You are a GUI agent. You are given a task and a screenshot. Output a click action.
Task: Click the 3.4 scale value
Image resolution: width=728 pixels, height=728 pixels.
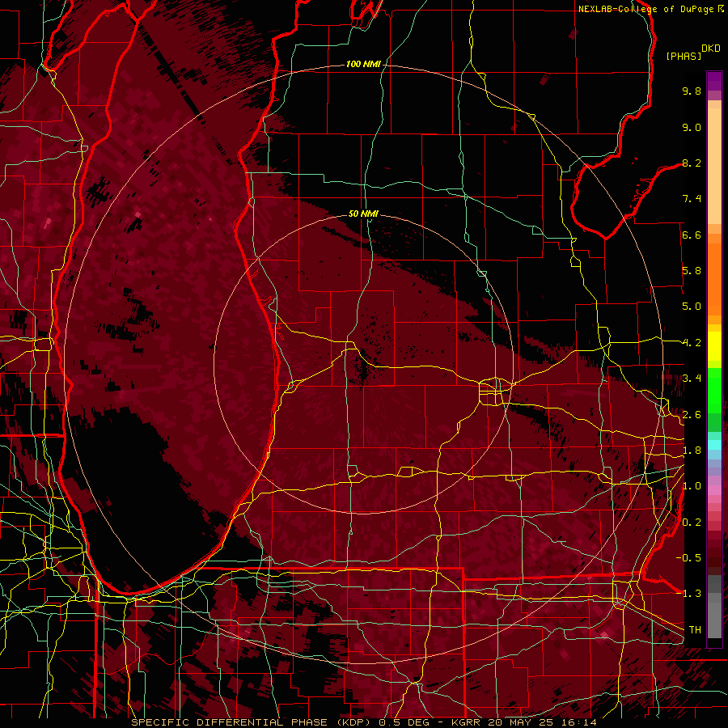coord(692,379)
